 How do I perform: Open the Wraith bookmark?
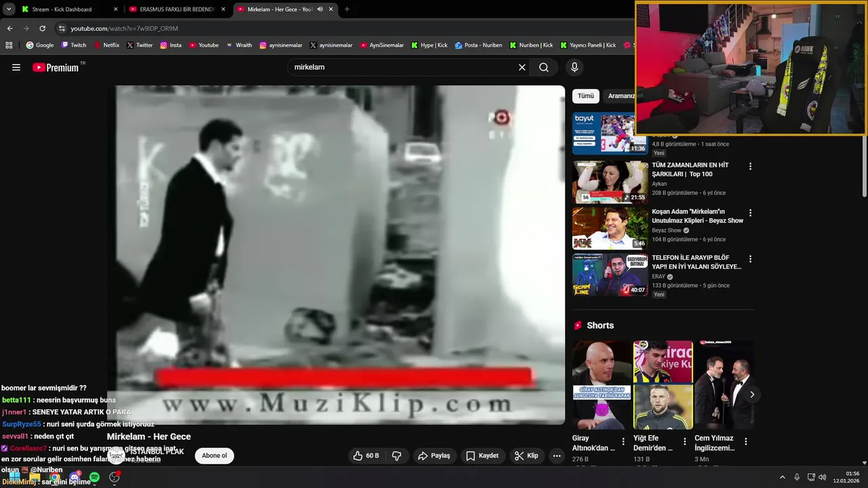click(x=239, y=45)
